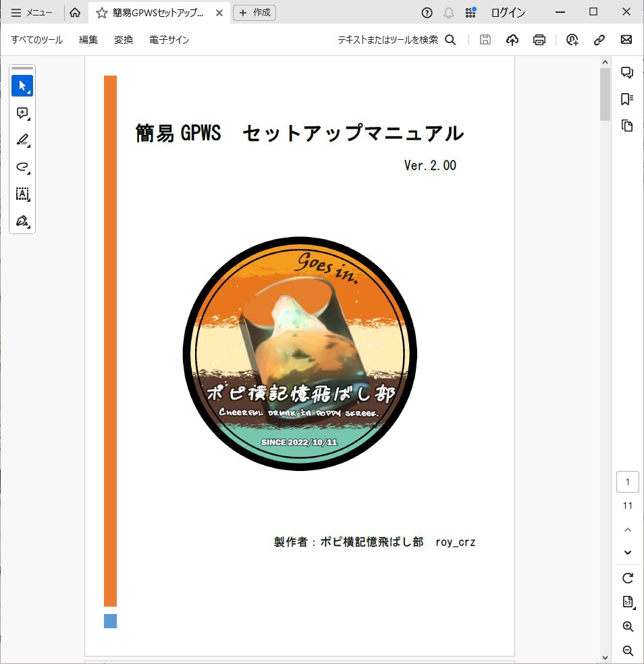Click the share with others icon
This screenshot has height=664, width=644.
click(572, 40)
